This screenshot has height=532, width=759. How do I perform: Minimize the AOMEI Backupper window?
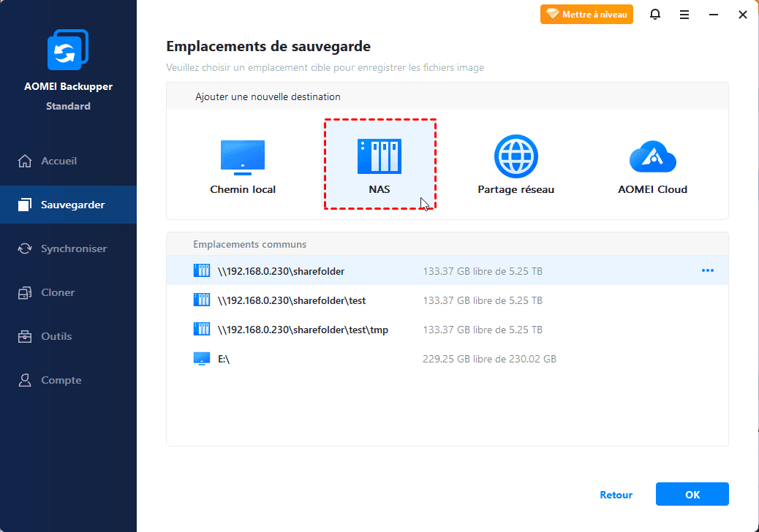714,15
